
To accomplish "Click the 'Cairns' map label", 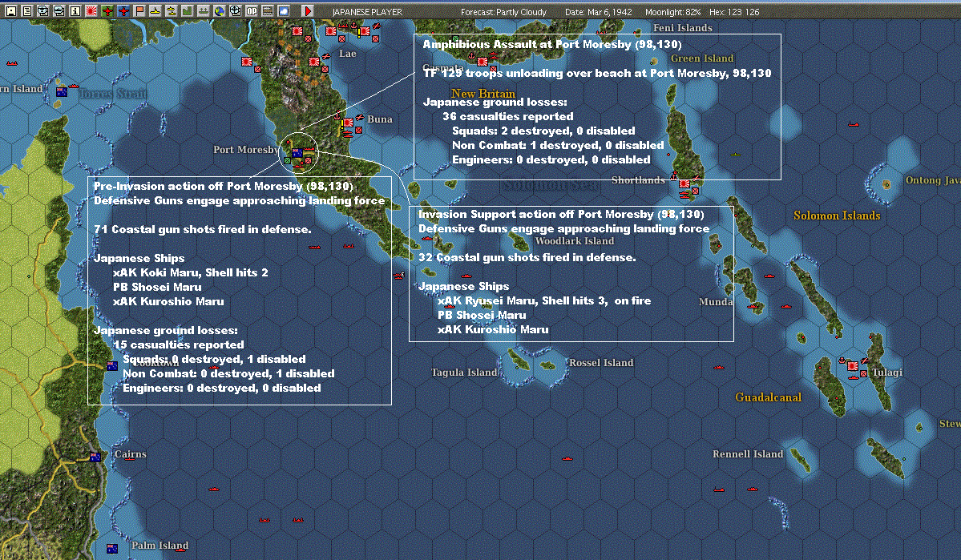I will [131, 454].
